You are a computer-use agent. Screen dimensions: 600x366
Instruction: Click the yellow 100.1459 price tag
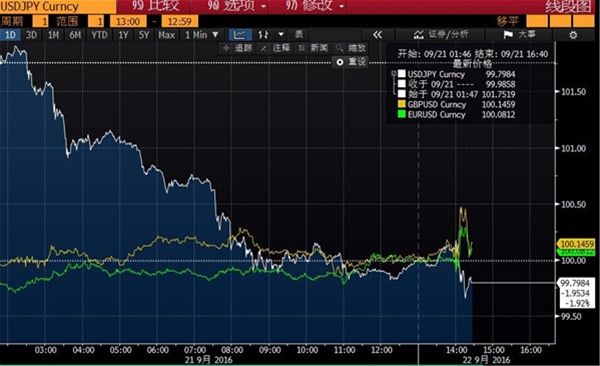point(576,244)
